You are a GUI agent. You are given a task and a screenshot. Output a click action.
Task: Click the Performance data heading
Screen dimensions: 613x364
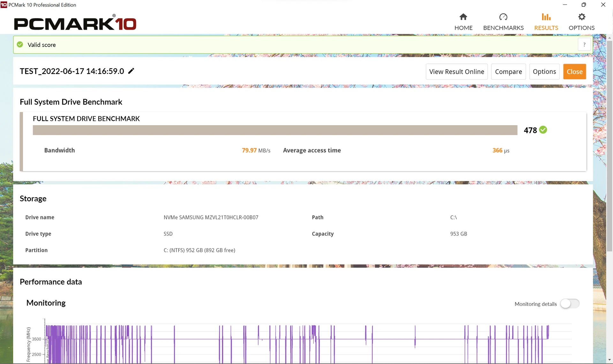click(51, 282)
